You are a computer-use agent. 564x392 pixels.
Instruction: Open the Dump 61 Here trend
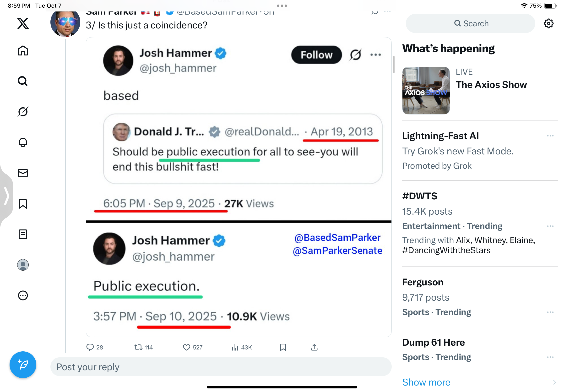click(x=433, y=342)
